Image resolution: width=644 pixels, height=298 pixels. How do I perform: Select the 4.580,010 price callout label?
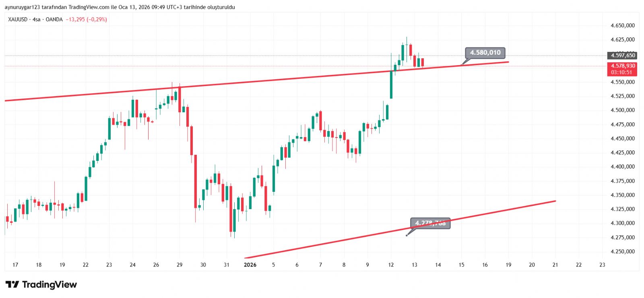tap(485, 53)
